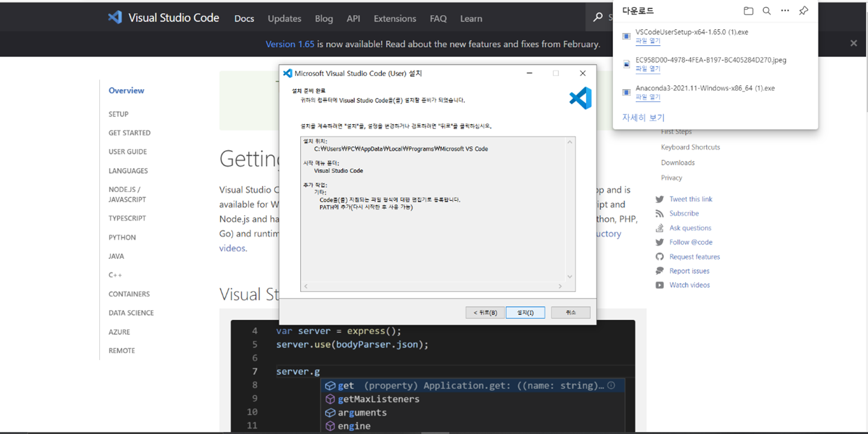Expand PYTHON section in docs sidebar

[122, 237]
